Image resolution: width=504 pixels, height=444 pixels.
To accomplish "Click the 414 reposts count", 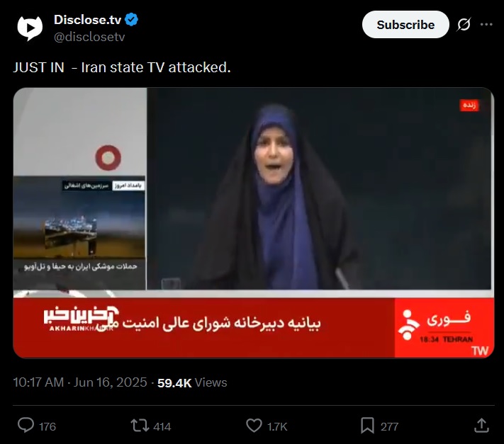I will [x=162, y=427].
